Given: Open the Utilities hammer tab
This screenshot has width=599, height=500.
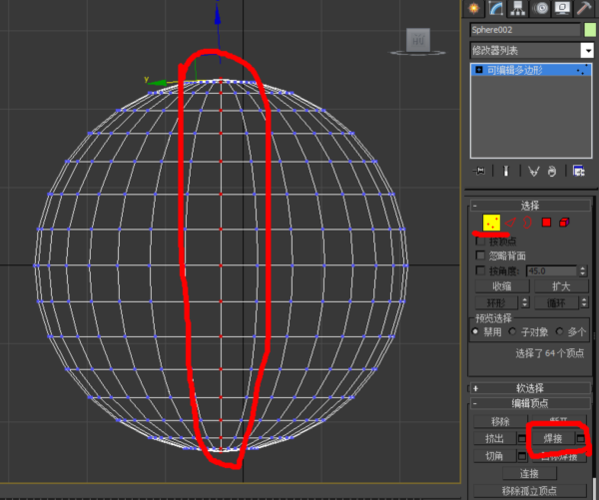Looking at the screenshot, I should click(x=584, y=8).
